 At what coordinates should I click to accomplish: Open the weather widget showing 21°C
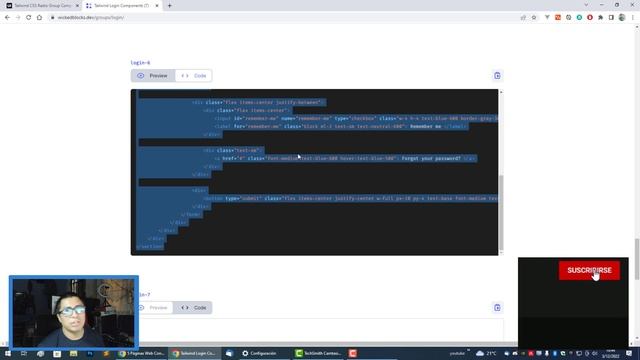(486, 353)
